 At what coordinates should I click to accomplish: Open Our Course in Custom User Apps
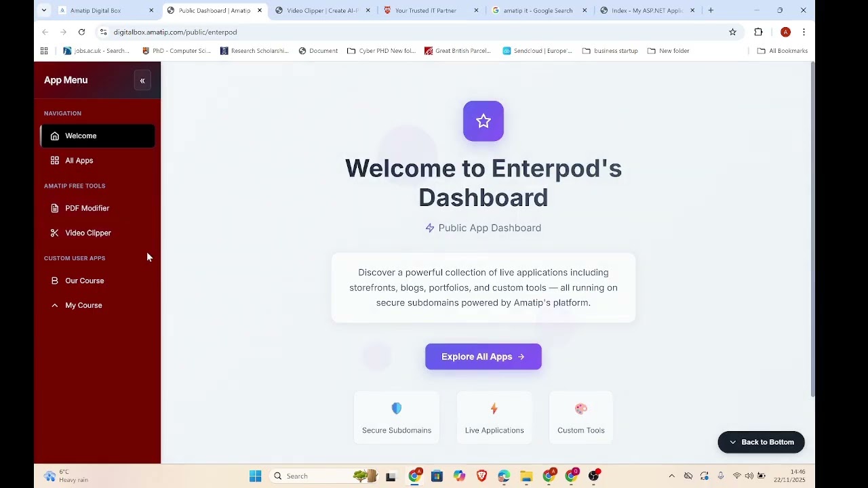98,281
